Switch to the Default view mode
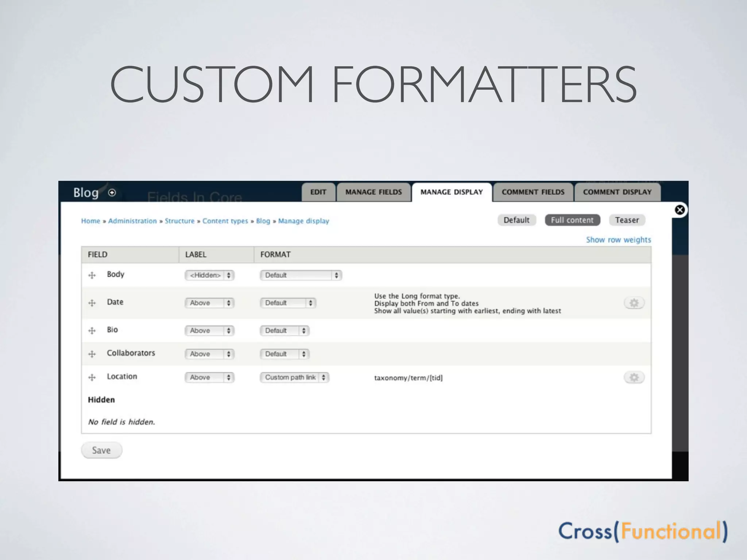747x560 pixels. [516, 220]
